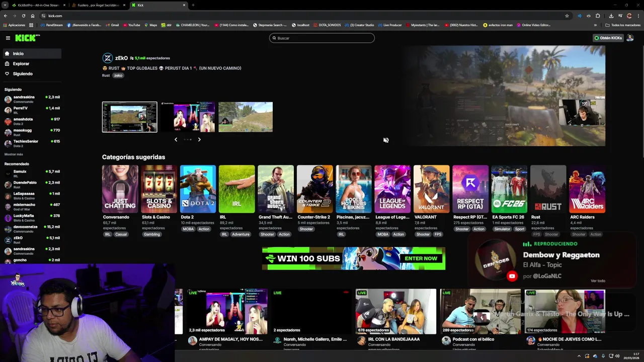
Task: Click the Obtén KICKs button
Action: click(608, 38)
